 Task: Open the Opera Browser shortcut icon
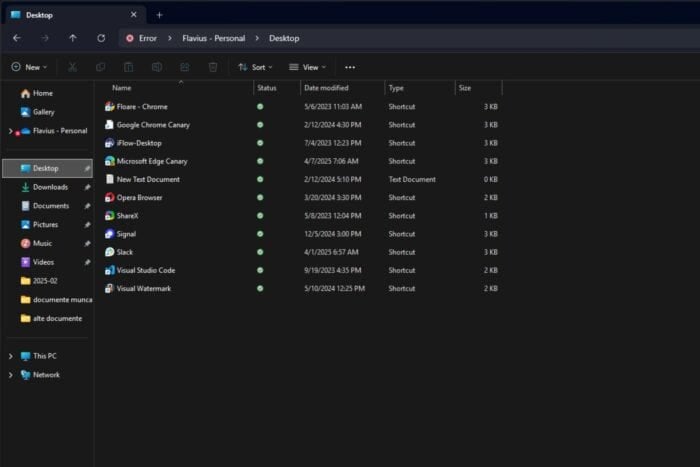(110, 197)
